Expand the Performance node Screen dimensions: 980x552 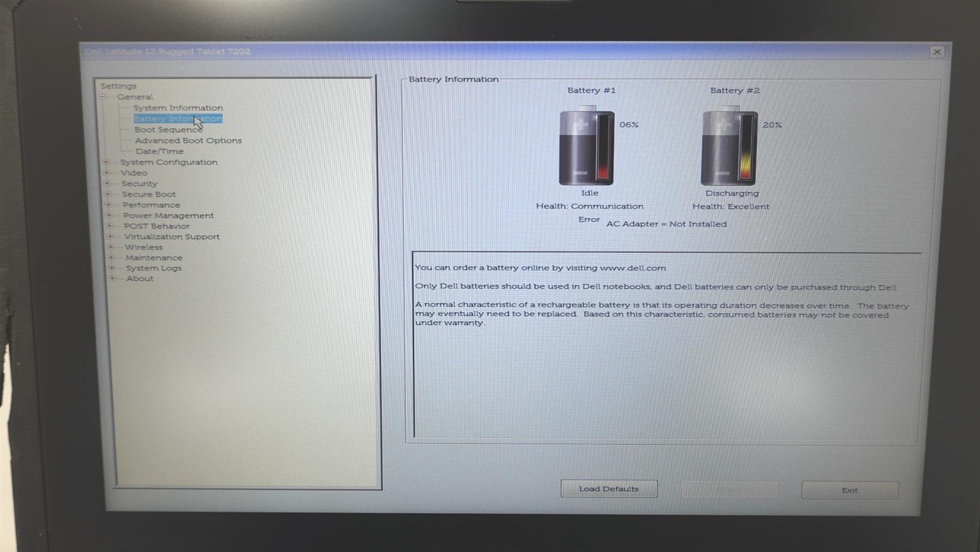pos(108,205)
